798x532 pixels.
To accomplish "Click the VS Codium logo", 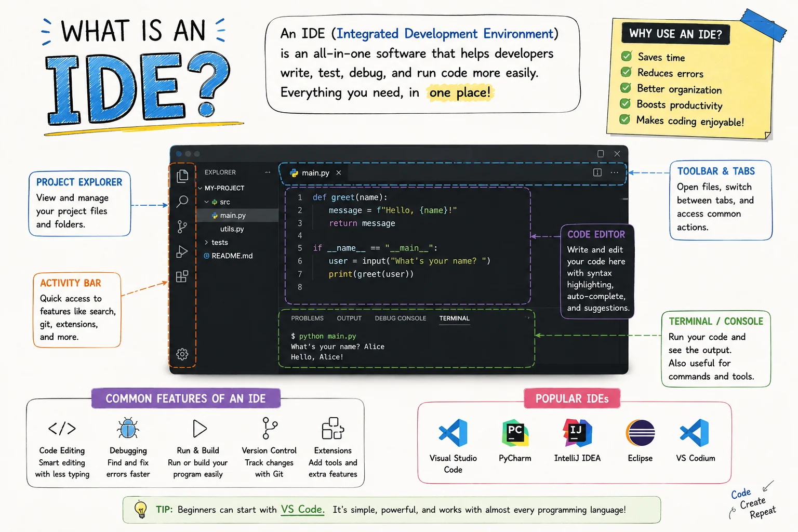I will click(x=695, y=432).
